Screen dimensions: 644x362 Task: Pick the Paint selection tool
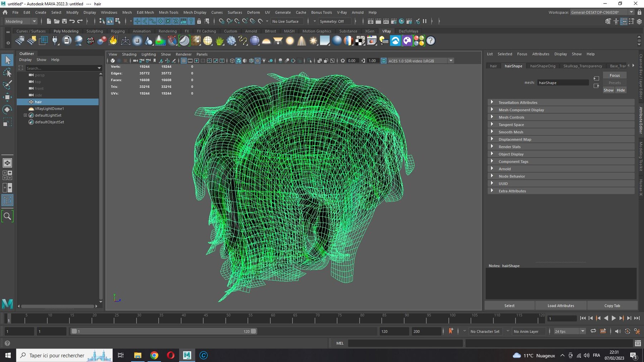[7, 85]
